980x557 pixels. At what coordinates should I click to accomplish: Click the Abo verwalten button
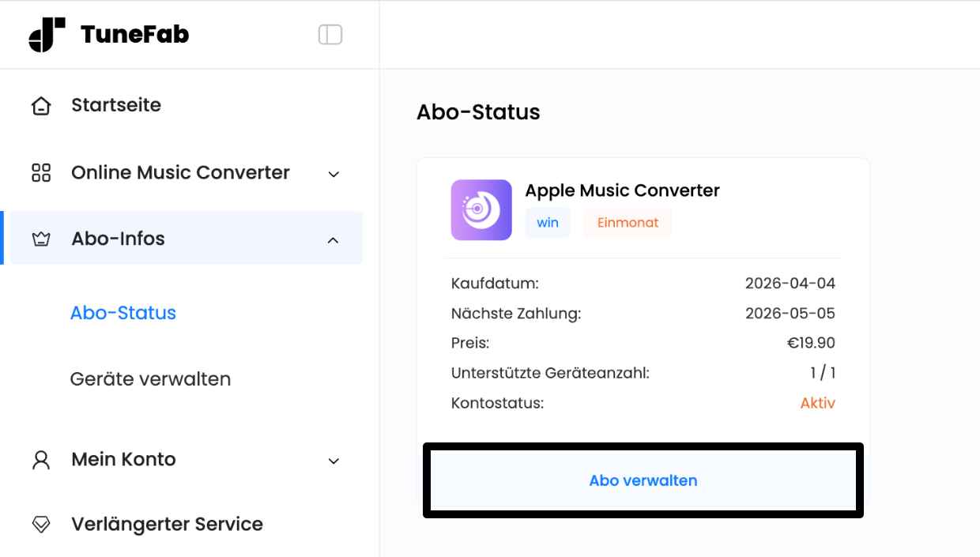pos(643,480)
